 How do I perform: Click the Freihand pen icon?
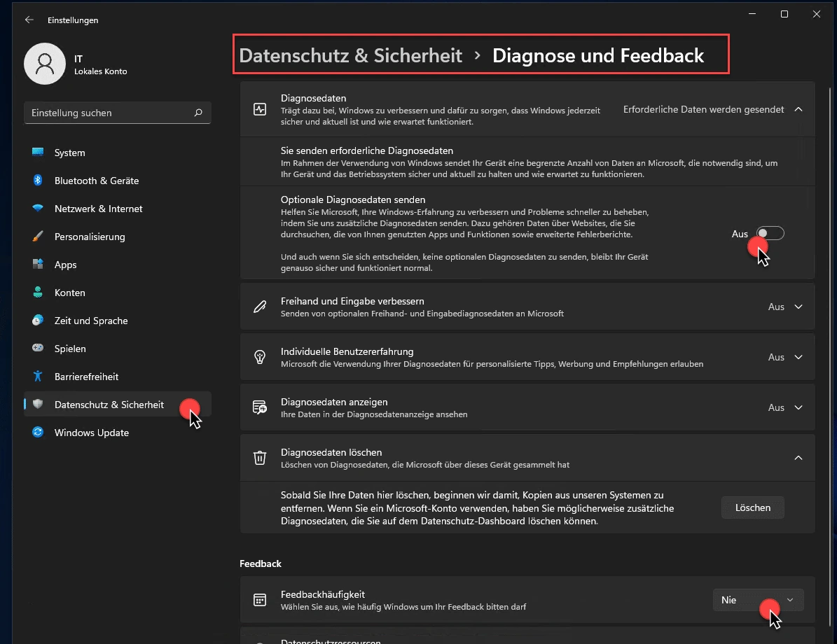pyautogui.click(x=260, y=307)
